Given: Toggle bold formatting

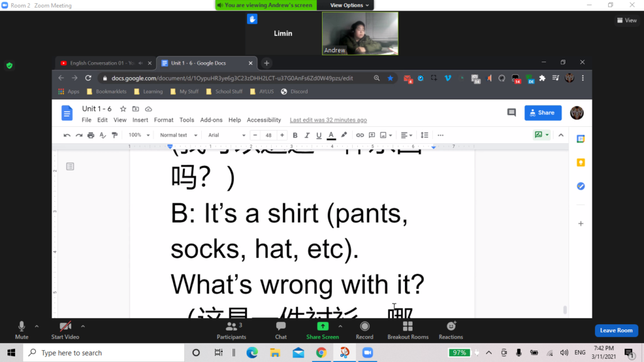Looking at the screenshot, I should click(x=295, y=135).
